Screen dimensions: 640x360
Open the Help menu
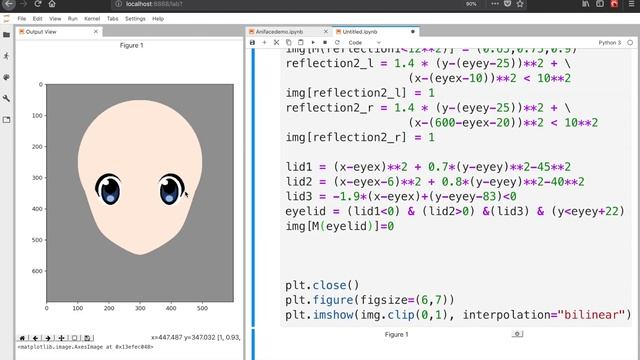tap(158, 19)
